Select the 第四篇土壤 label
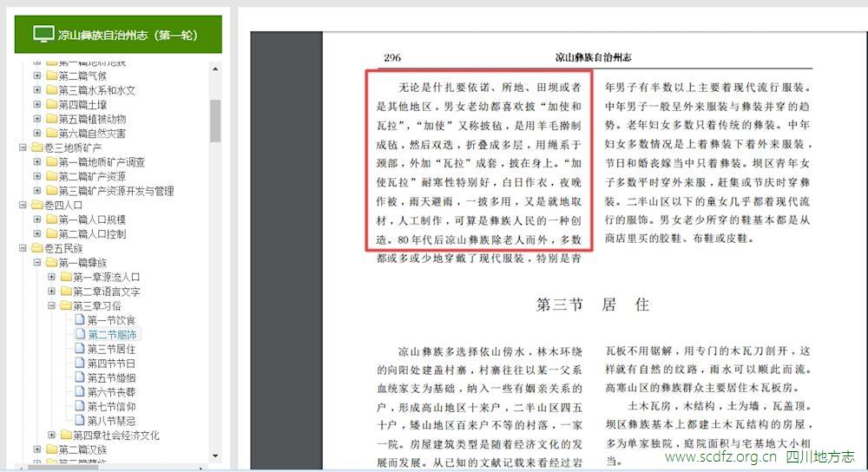The height and width of the screenshot is (472, 868). pyautogui.click(x=82, y=105)
